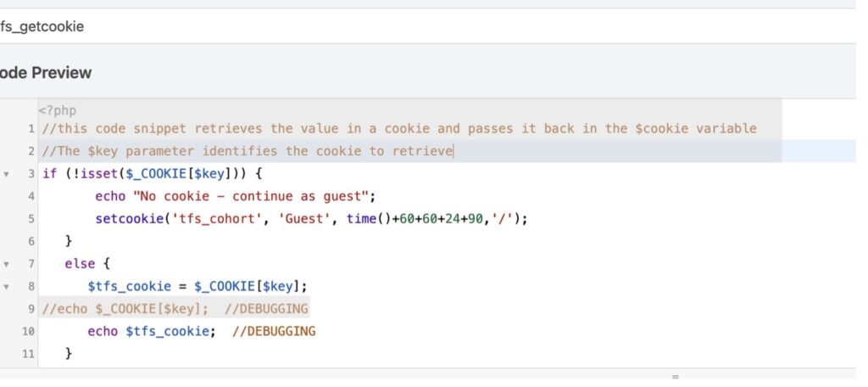Collapse the else block fold arrow on line 7
The image size is (868, 387).
coord(7,264)
